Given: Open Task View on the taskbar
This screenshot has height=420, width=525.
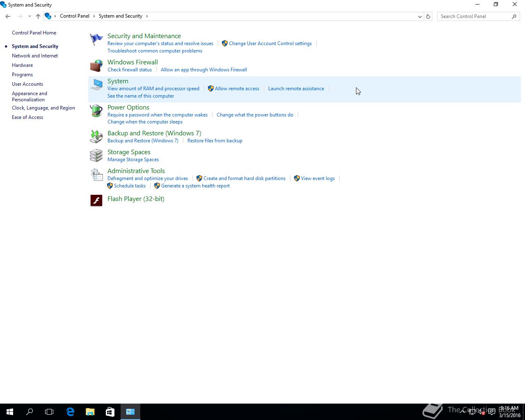Looking at the screenshot, I should click(49, 412).
